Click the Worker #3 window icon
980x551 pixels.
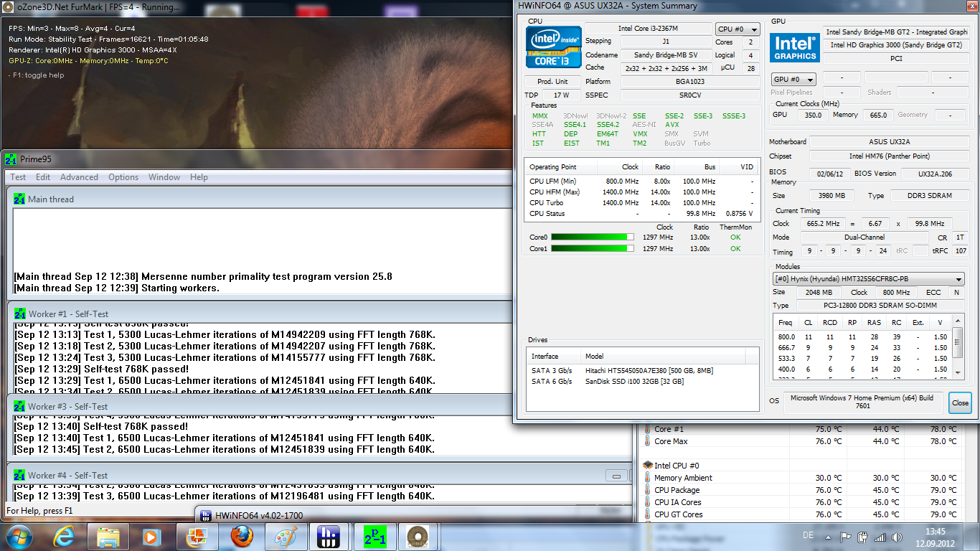[x=20, y=407]
